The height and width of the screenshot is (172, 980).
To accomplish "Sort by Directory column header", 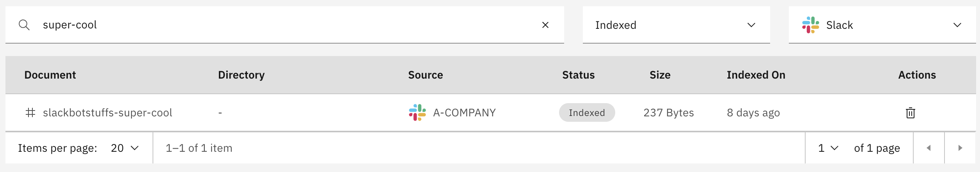I will 241,75.
